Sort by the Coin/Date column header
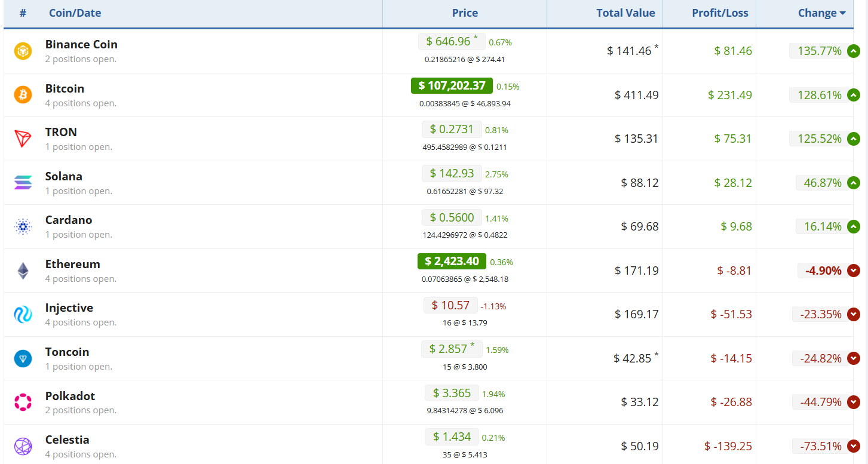Viewport: 868px width, 464px height. coord(75,13)
